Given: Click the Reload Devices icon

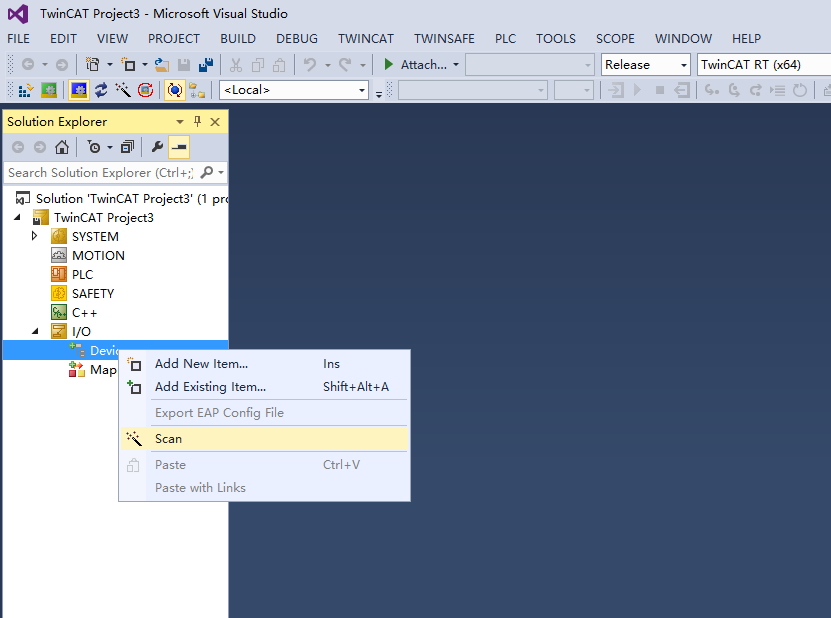Looking at the screenshot, I should [x=101, y=90].
